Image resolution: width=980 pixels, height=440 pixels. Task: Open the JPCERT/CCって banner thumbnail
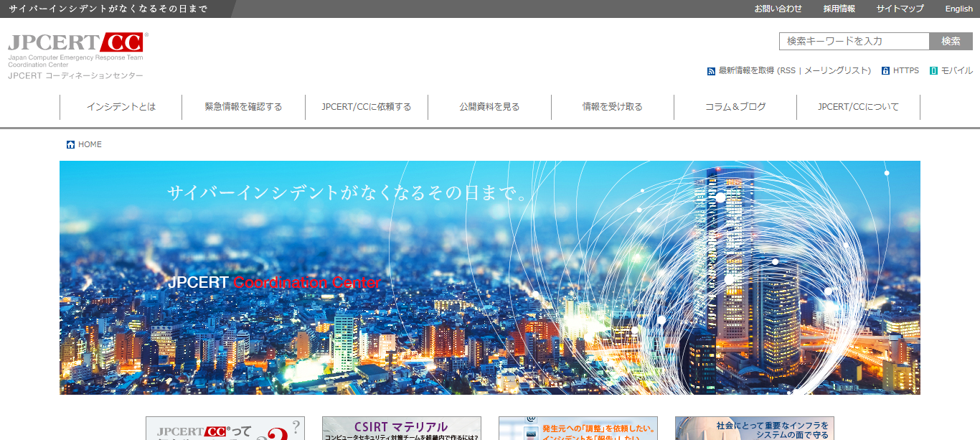tap(225, 429)
